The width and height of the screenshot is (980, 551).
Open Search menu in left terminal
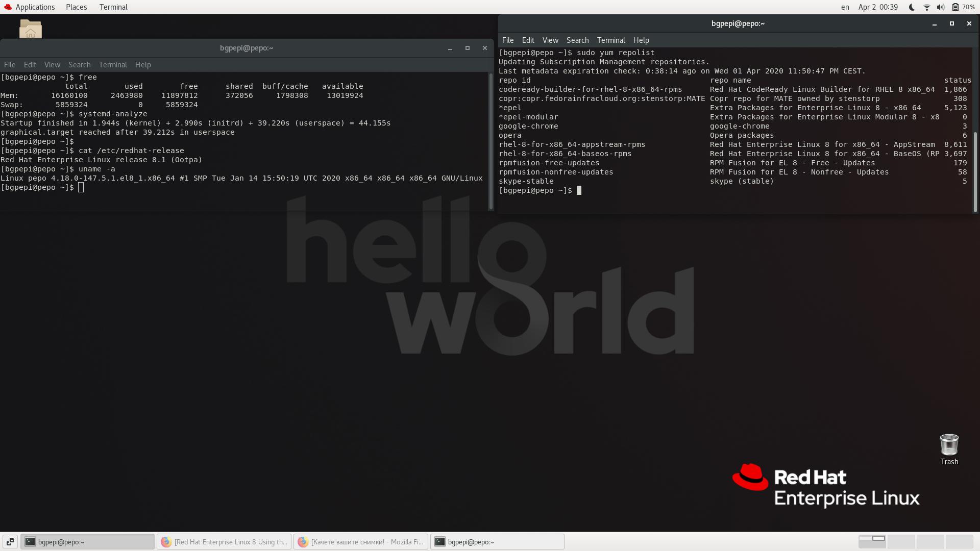tap(79, 65)
